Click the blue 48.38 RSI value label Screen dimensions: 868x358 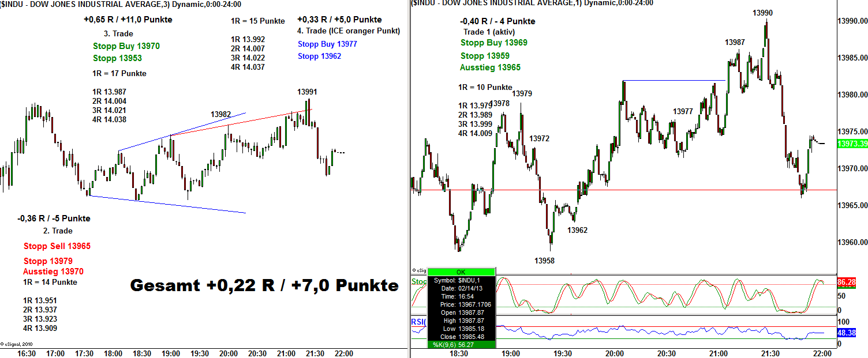pos(847,333)
